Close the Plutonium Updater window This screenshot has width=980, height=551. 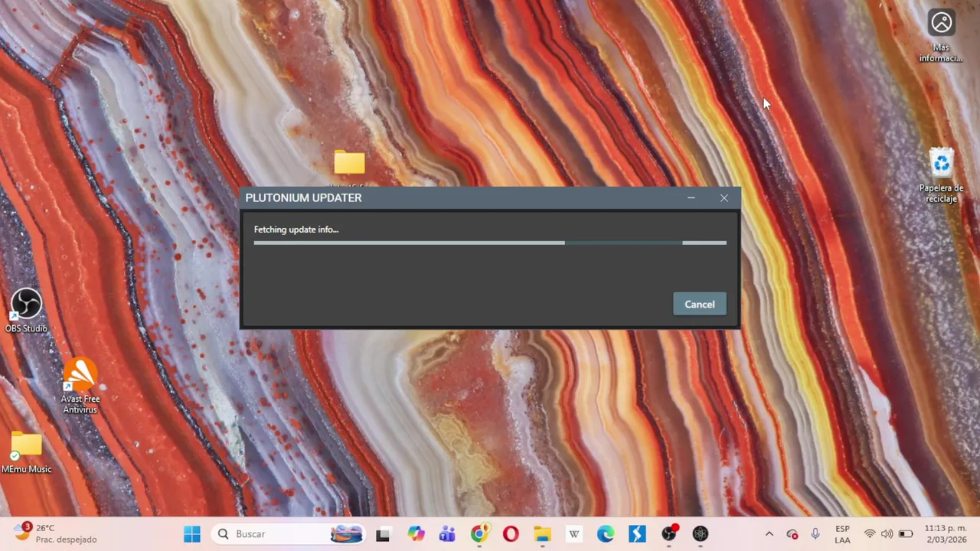point(724,198)
